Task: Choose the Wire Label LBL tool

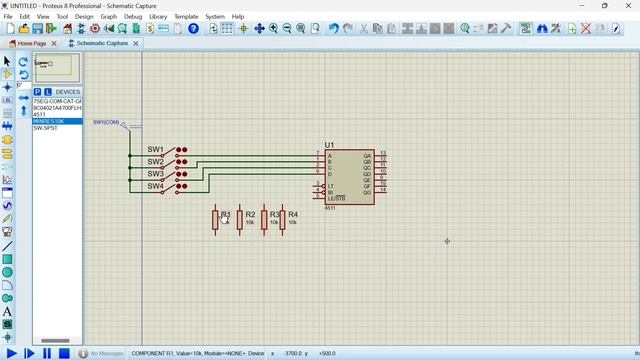Action: (x=7, y=100)
